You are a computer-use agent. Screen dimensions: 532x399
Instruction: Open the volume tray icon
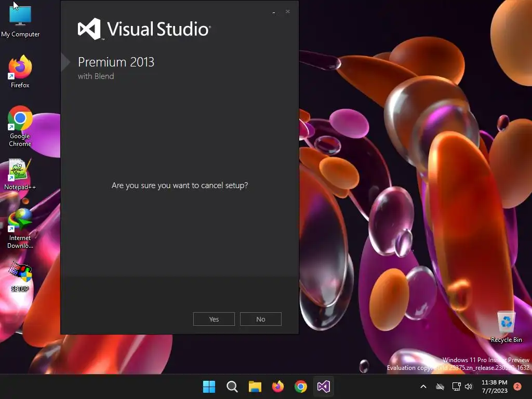(x=469, y=387)
